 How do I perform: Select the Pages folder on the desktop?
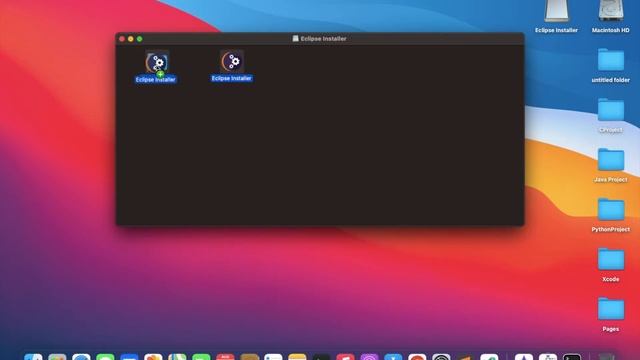tap(611, 309)
